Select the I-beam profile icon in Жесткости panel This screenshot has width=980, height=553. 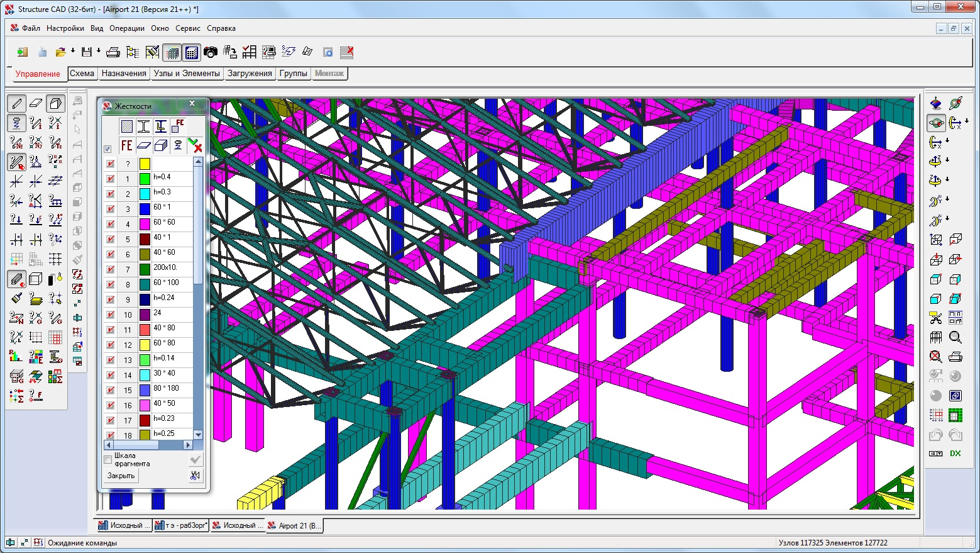143,126
